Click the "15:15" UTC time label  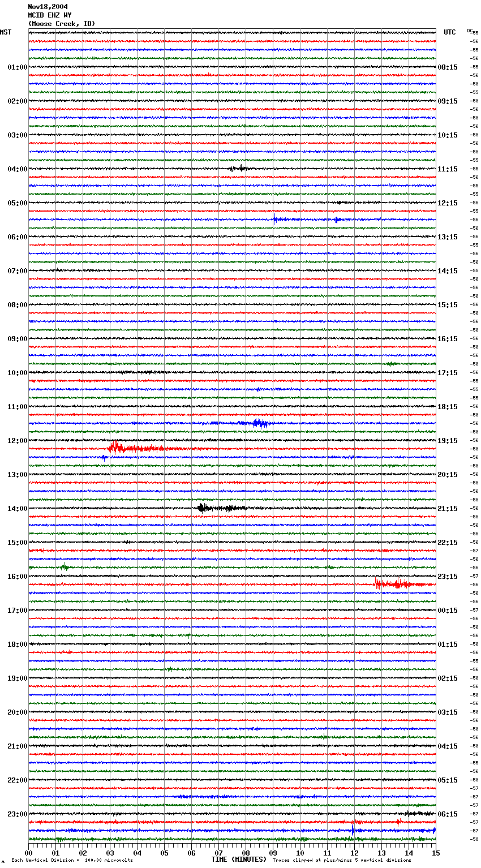tap(448, 305)
